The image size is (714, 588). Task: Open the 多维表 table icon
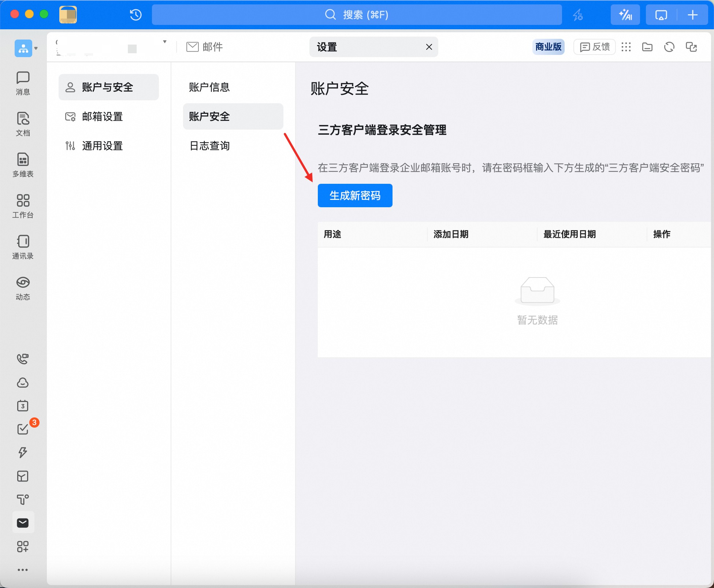click(23, 165)
